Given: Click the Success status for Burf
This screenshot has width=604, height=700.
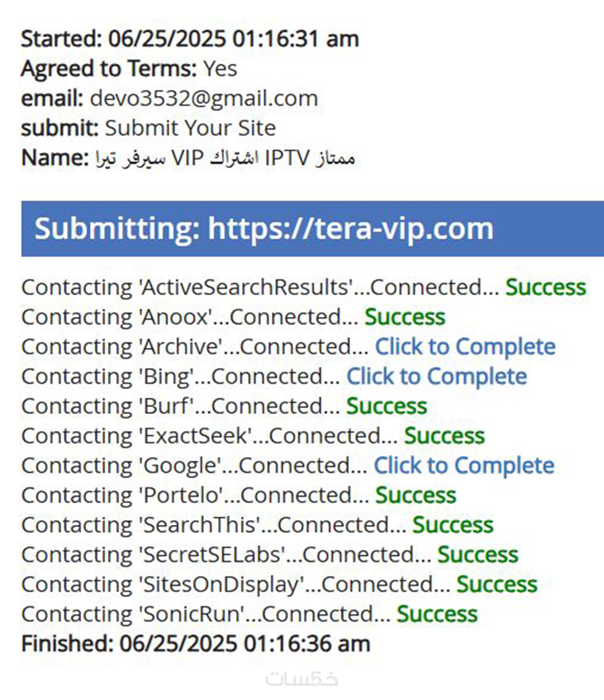Looking at the screenshot, I should (x=387, y=406).
